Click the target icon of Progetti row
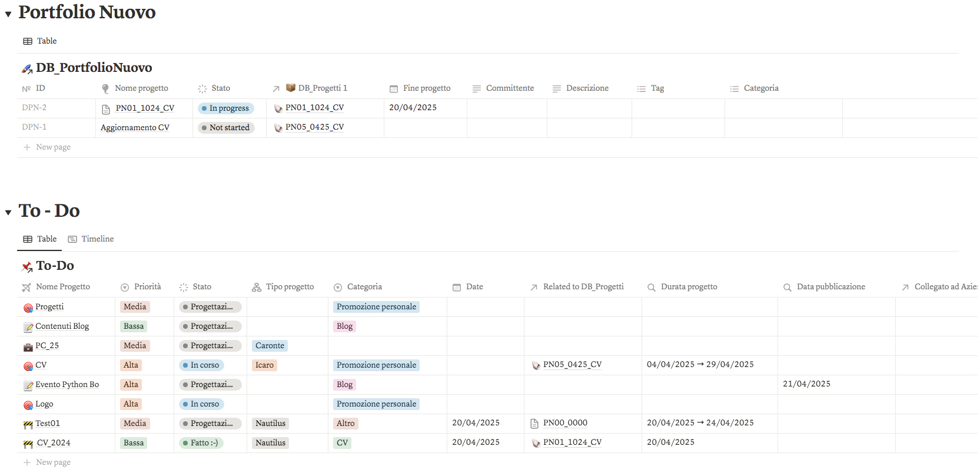Viewport: 980px width, 469px height. click(x=28, y=308)
